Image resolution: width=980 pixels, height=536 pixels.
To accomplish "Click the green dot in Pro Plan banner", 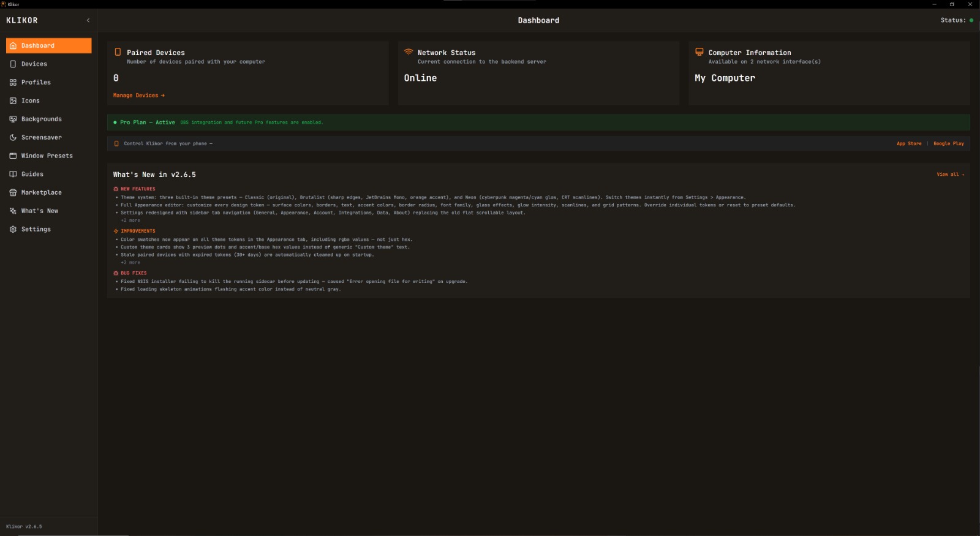I will (115, 123).
